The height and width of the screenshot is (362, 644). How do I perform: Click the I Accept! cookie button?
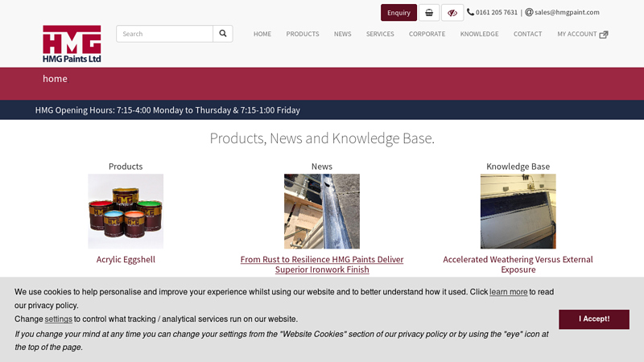click(594, 319)
